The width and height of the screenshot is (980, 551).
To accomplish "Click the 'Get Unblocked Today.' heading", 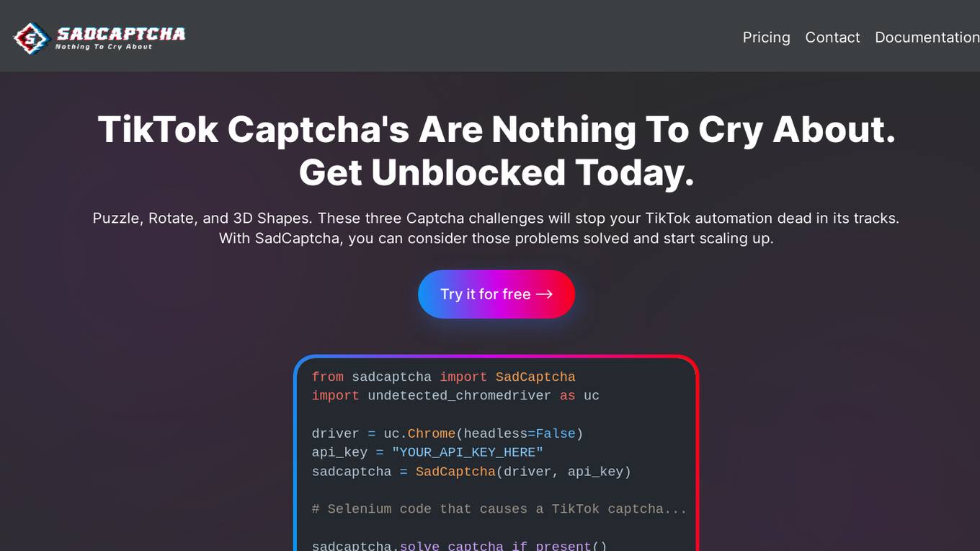I will (496, 173).
